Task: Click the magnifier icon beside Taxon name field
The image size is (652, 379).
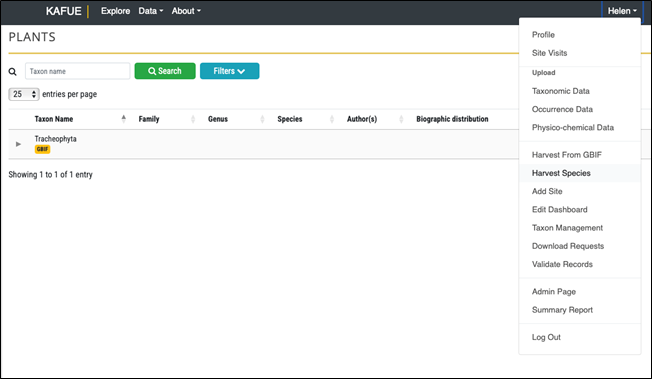Action: pyautogui.click(x=12, y=72)
